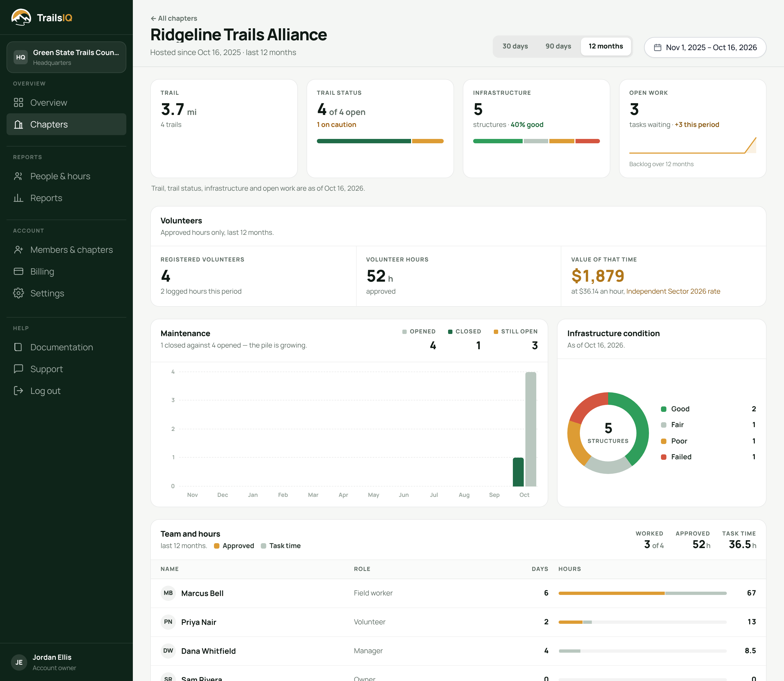Follow Independent Sector 2026 rate link
The height and width of the screenshot is (681, 784).
click(673, 291)
